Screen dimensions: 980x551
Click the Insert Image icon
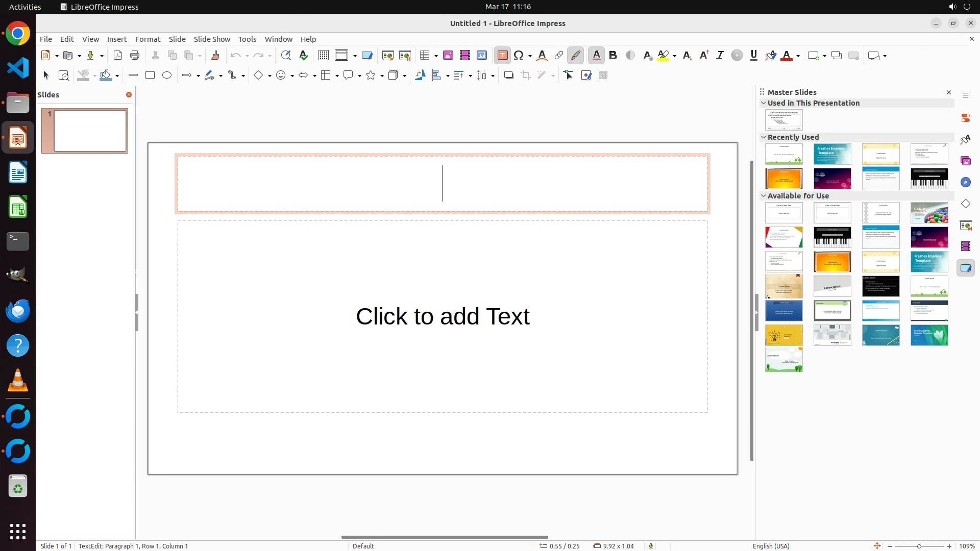(448, 56)
